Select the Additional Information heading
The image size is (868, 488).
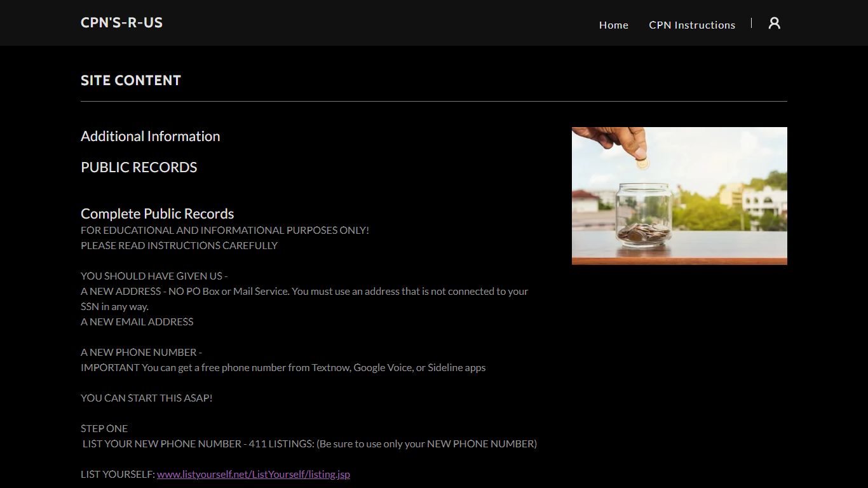151,136
